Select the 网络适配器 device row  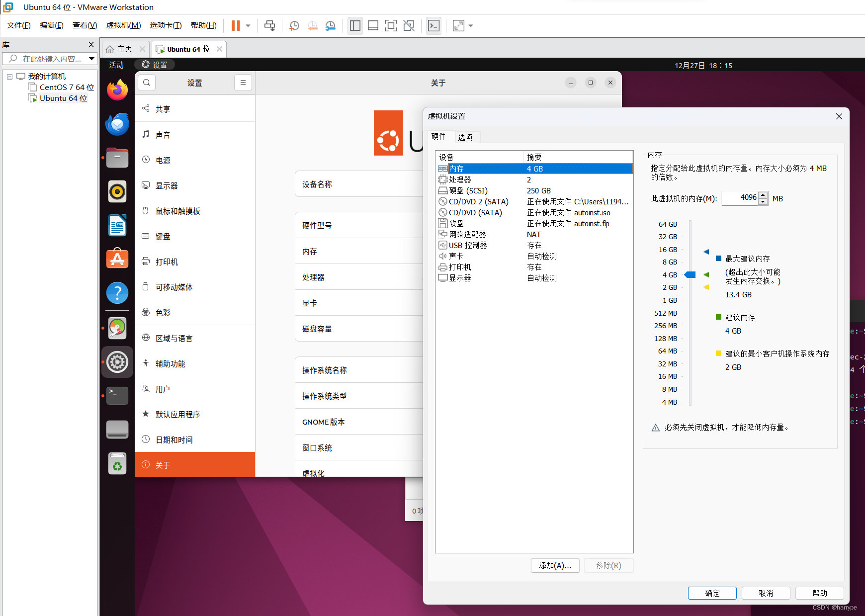535,234
